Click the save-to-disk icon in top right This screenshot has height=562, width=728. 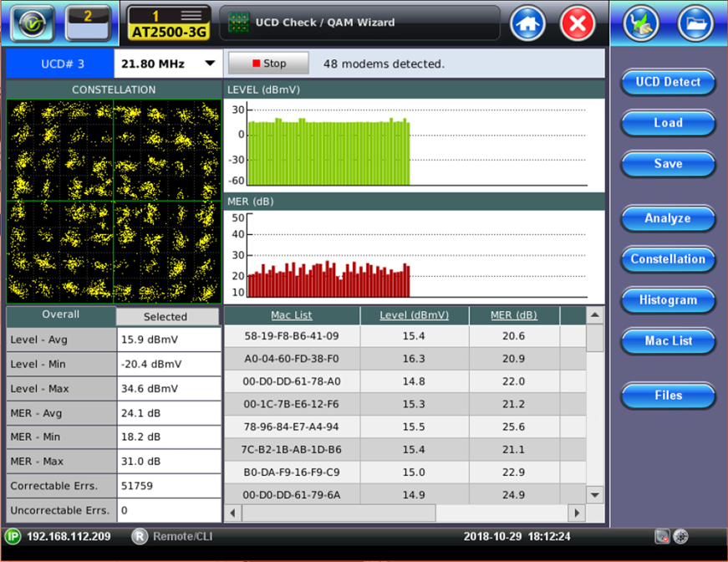(641, 23)
